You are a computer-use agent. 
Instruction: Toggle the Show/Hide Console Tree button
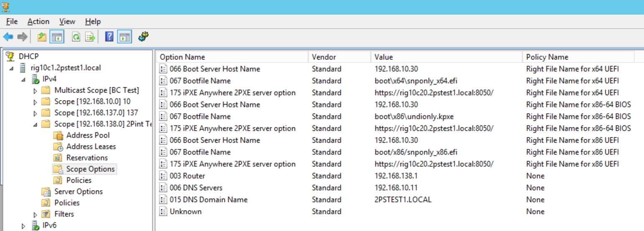57,37
